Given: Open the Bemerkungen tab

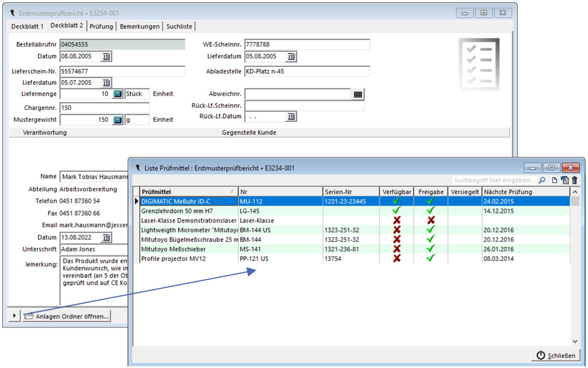Looking at the screenshot, I should point(140,26).
